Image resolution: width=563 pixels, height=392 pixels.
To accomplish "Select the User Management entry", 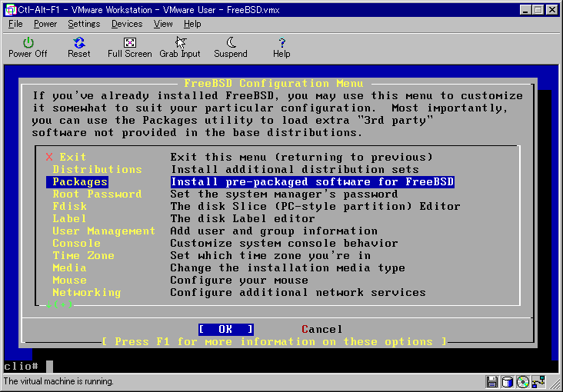I will pyautogui.click(x=104, y=231).
